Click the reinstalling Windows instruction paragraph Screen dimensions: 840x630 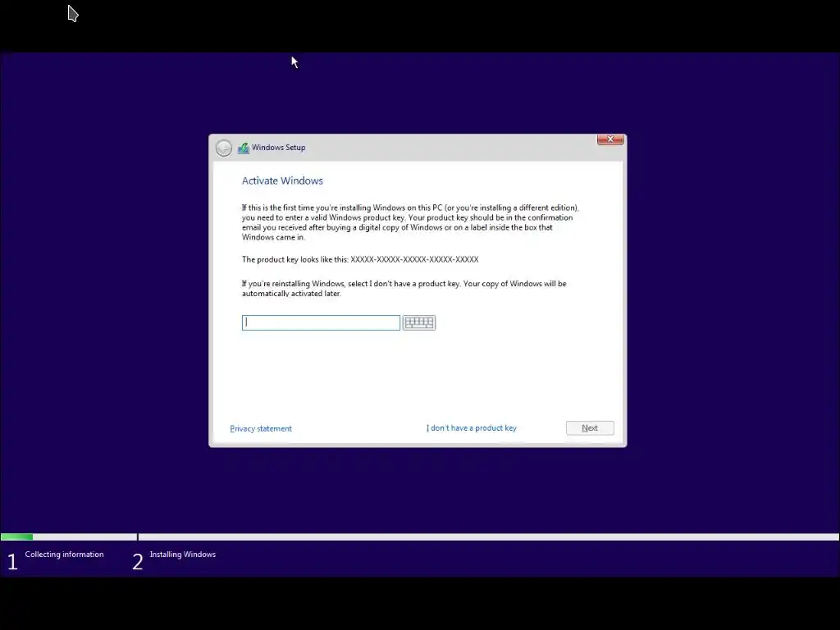[404, 288]
